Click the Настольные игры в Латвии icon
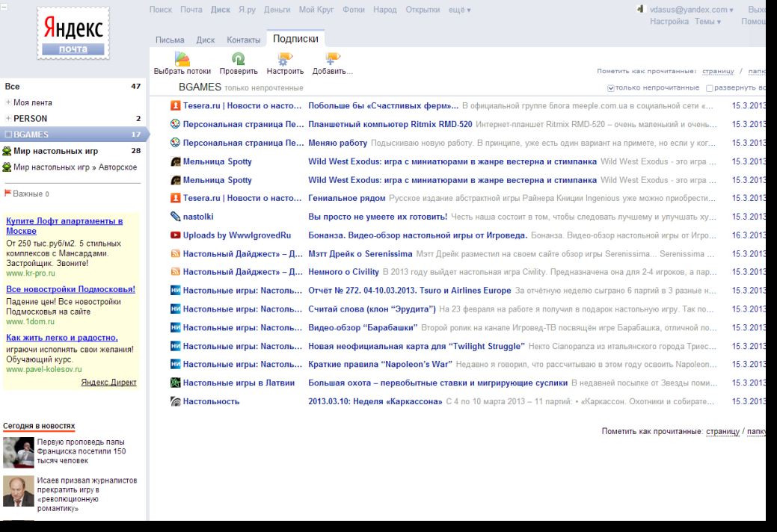Screen dimensions: 777x532 click(176, 383)
